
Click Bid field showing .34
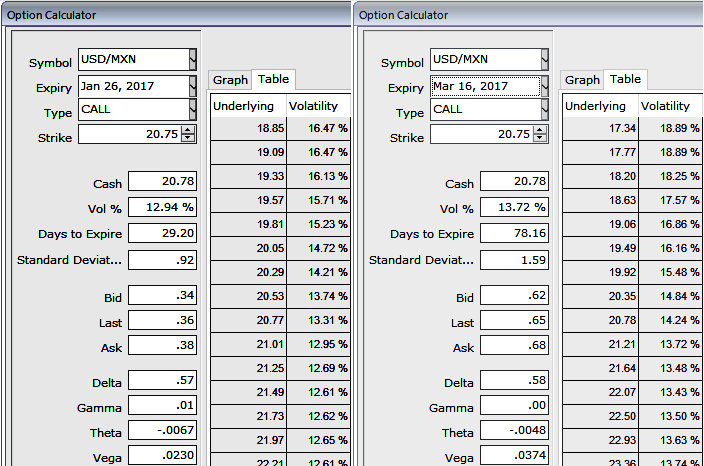click(x=163, y=295)
